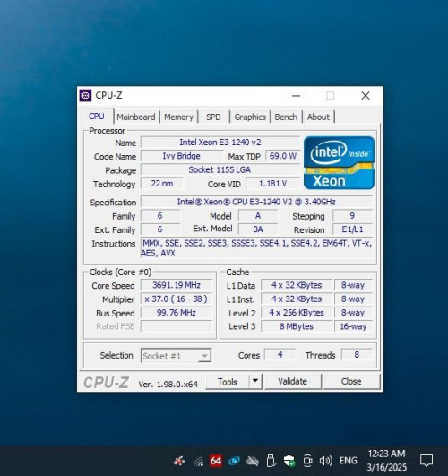Click the Multiplier value x 37.0
Screen dimensions: 448x476
(x=177, y=299)
